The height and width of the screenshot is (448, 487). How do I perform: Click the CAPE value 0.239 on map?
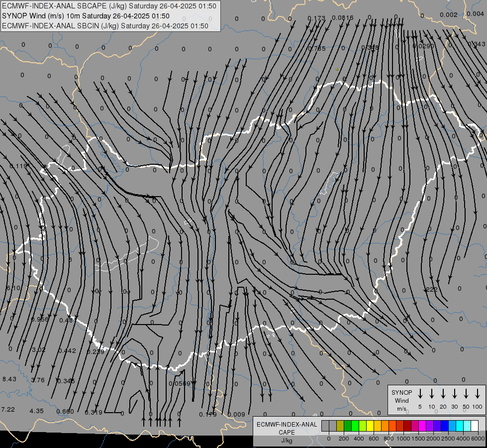pyautogui.click(x=96, y=351)
